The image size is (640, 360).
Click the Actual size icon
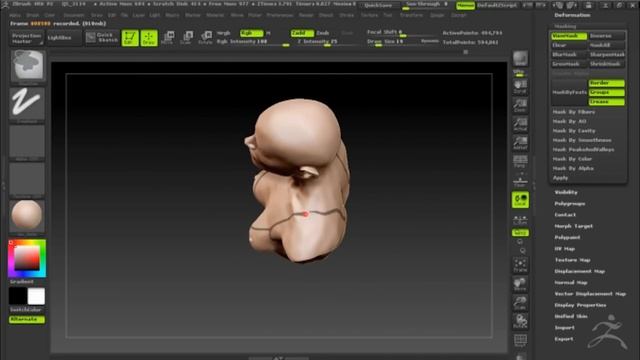pos(520,124)
